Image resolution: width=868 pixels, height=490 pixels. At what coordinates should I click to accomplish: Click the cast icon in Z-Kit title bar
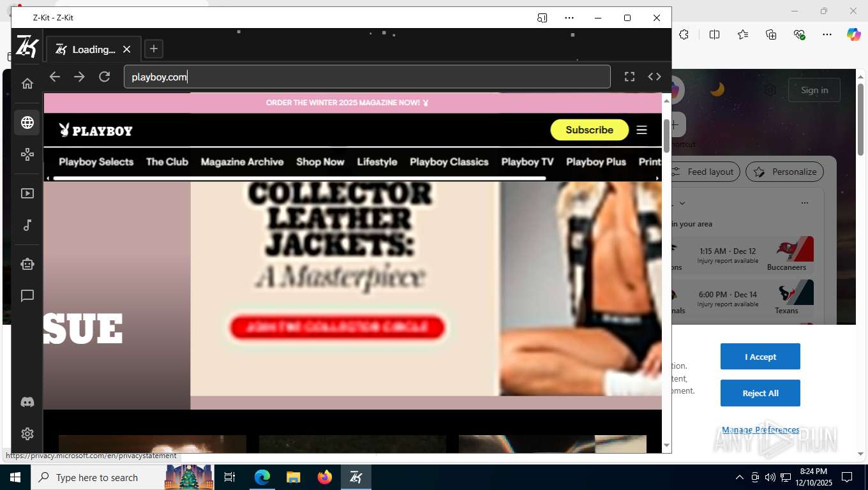(x=542, y=18)
